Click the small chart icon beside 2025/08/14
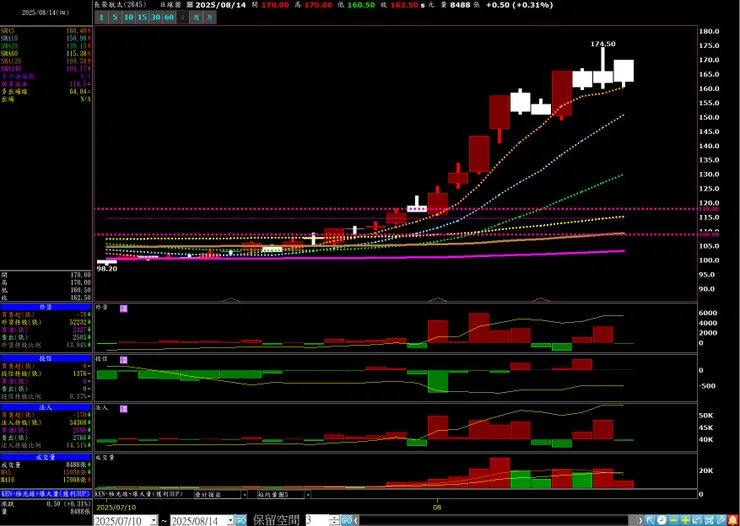The width and height of the screenshot is (740, 526). tap(189, 5)
